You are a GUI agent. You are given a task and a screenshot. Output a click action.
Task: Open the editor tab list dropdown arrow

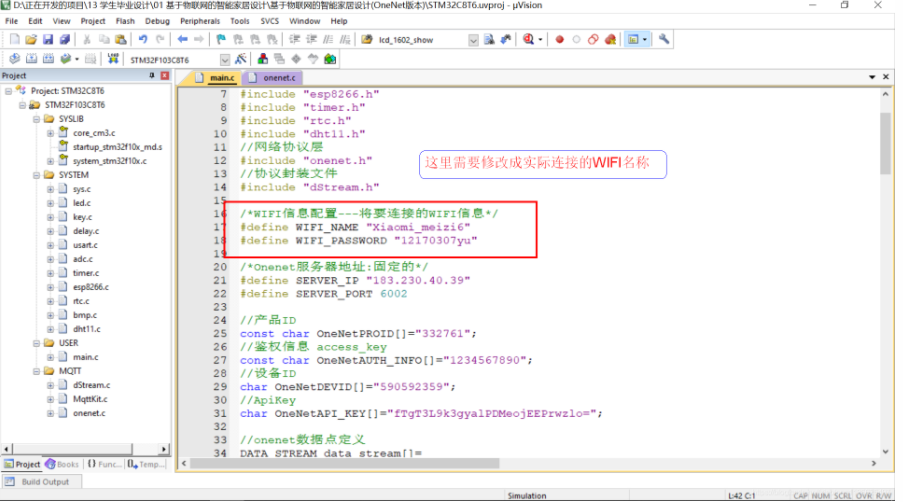click(x=872, y=77)
